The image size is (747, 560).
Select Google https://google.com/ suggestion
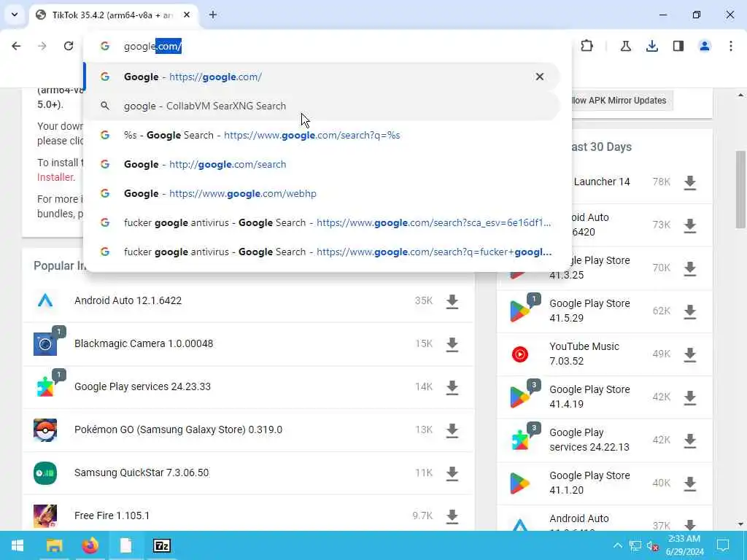pyautogui.click(x=322, y=77)
